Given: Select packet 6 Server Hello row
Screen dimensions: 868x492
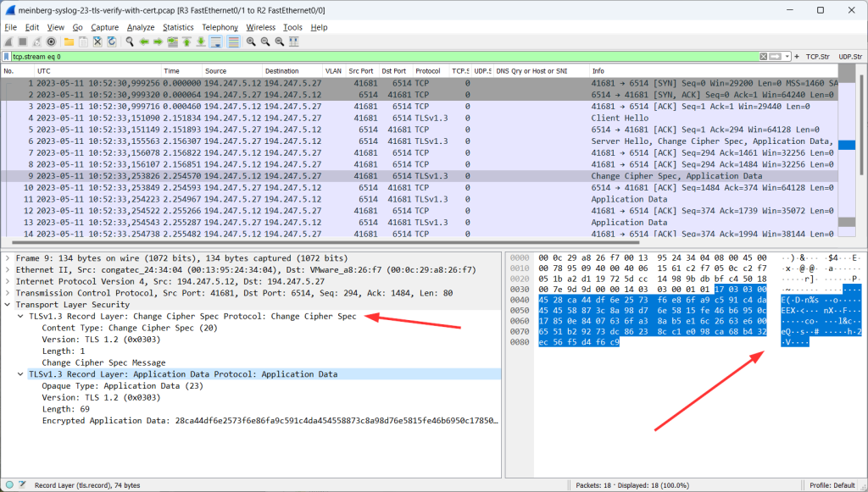Looking at the screenshot, I should pos(420,141).
